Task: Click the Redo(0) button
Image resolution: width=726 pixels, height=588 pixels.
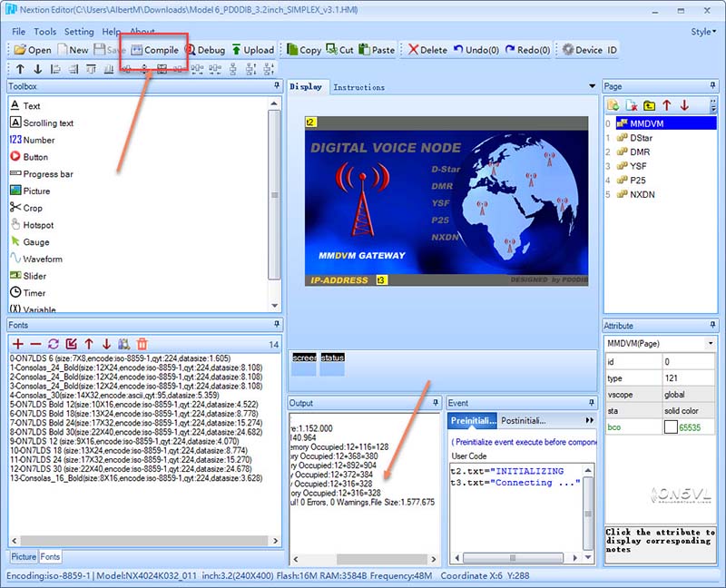Action: (528, 50)
